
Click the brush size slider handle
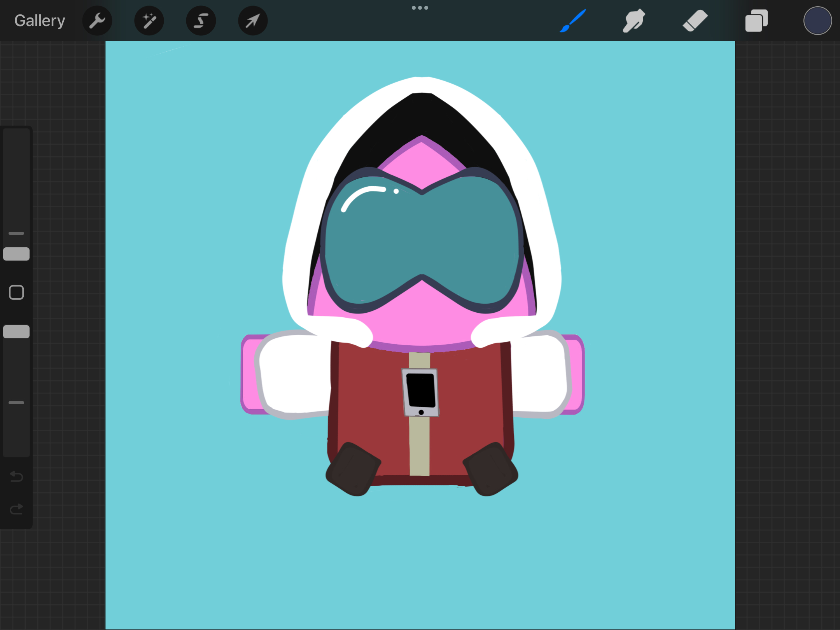16,254
